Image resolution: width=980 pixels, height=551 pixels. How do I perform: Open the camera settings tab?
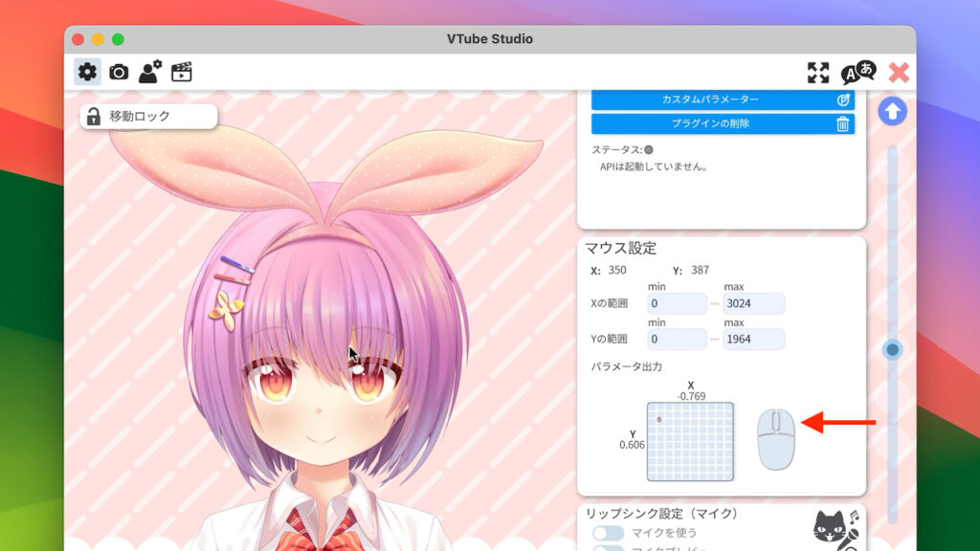119,73
